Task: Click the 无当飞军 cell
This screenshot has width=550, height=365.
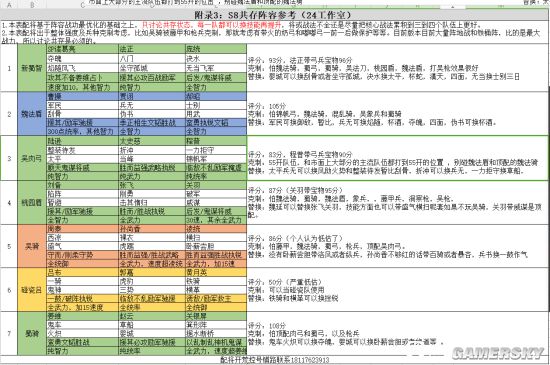Action: pyautogui.click(x=216, y=68)
